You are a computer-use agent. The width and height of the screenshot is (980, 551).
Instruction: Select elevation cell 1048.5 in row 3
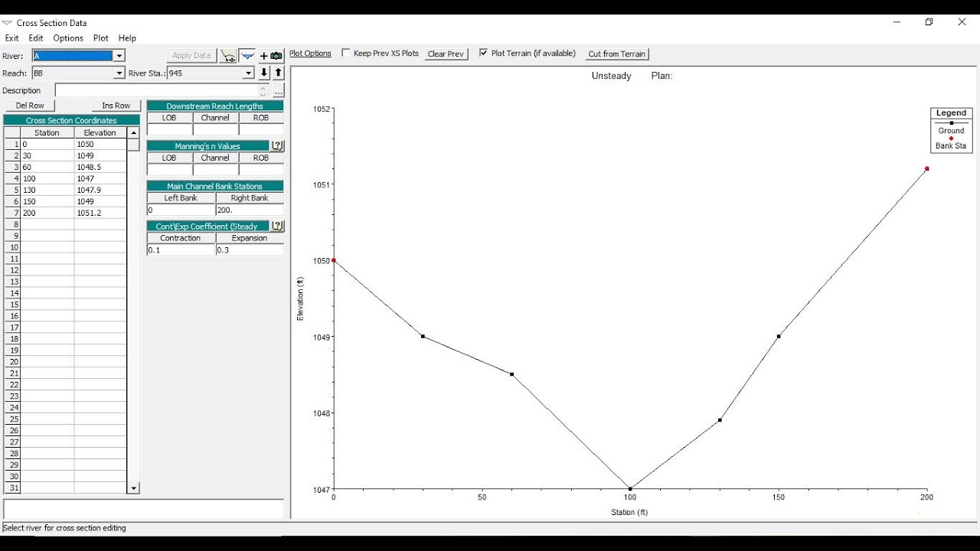tap(100, 167)
